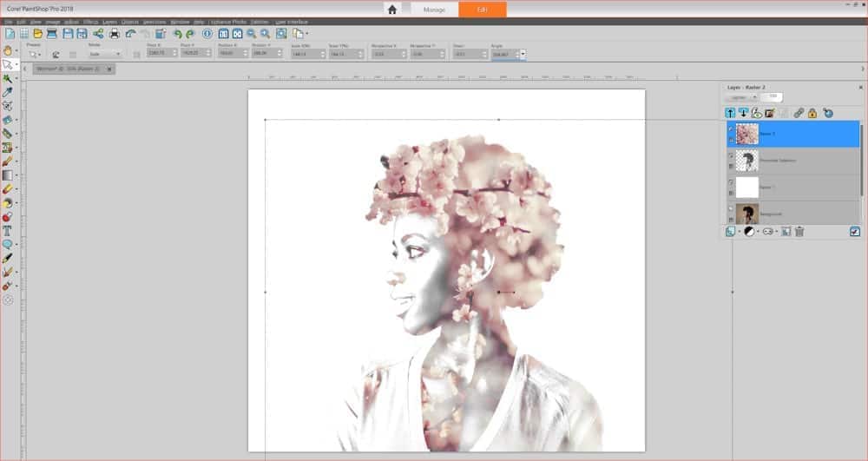Open the blend mode dropdown in Layers
The height and width of the screenshot is (461, 868).
point(743,97)
